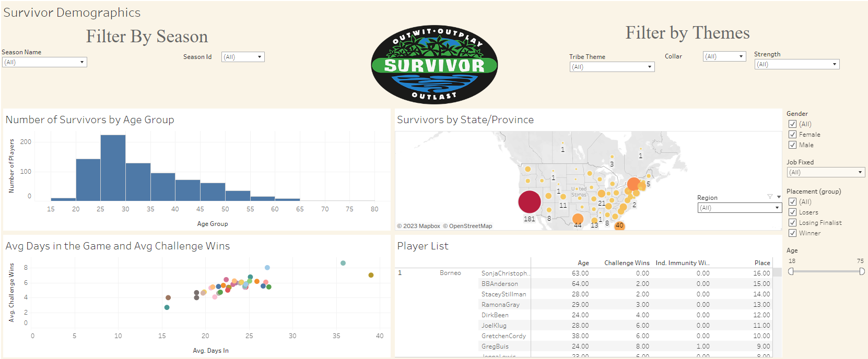Click the 1.00 immunity wins cell

pyautogui.click(x=703, y=346)
